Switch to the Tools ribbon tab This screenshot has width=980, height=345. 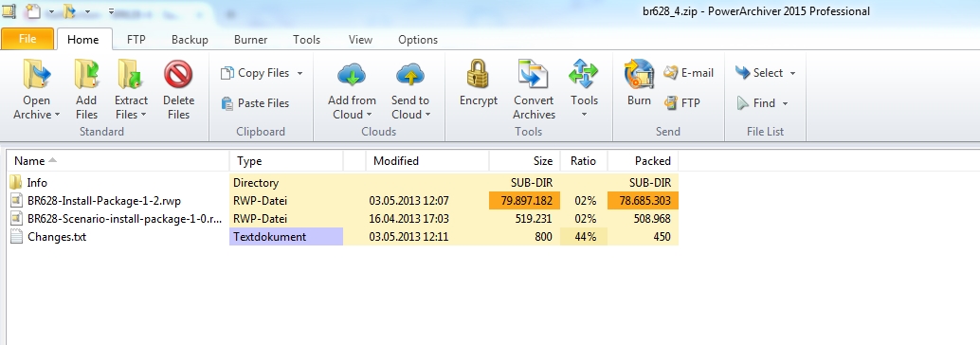tap(306, 40)
